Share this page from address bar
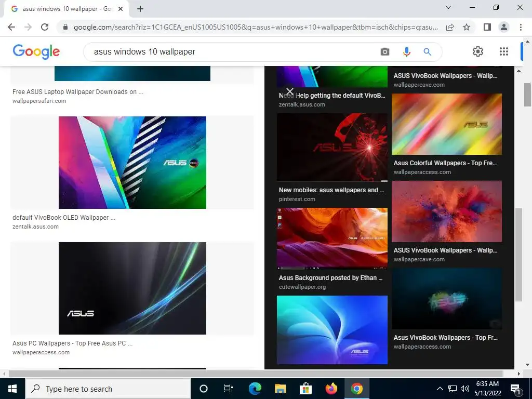Image resolution: width=532 pixels, height=399 pixels. [450, 27]
